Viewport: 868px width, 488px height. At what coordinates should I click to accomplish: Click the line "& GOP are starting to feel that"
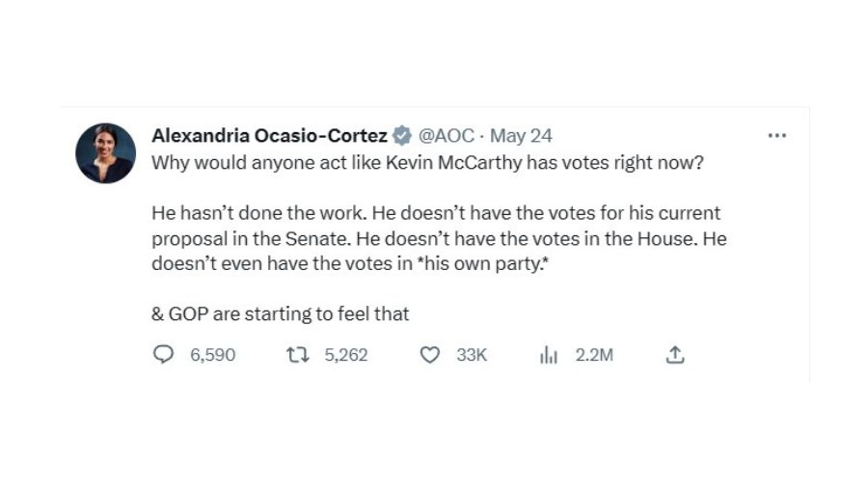(280, 313)
